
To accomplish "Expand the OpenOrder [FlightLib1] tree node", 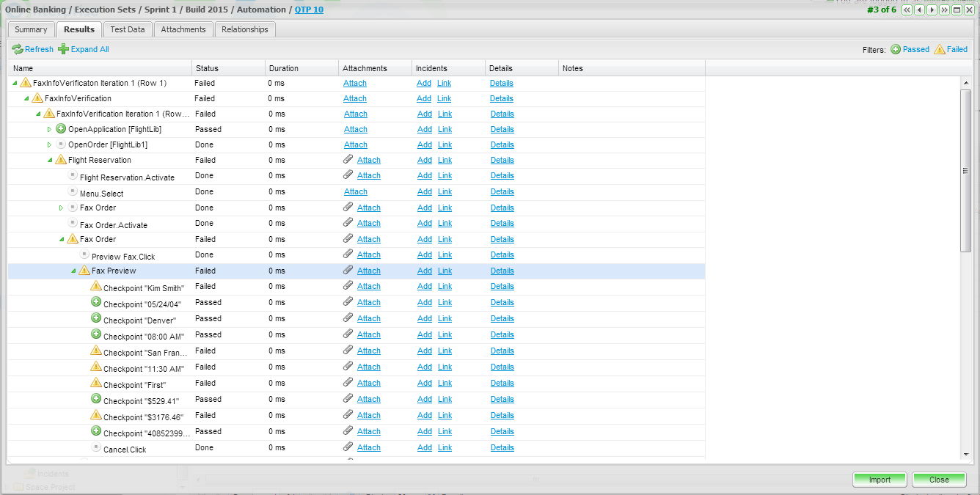I will [50, 145].
